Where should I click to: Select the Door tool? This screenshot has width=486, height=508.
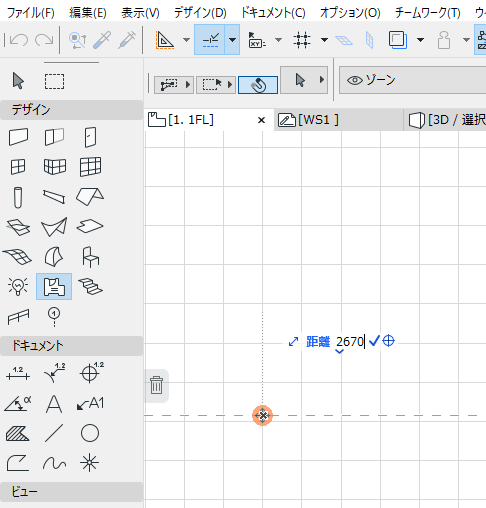pyautogui.click(x=90, y=137)
